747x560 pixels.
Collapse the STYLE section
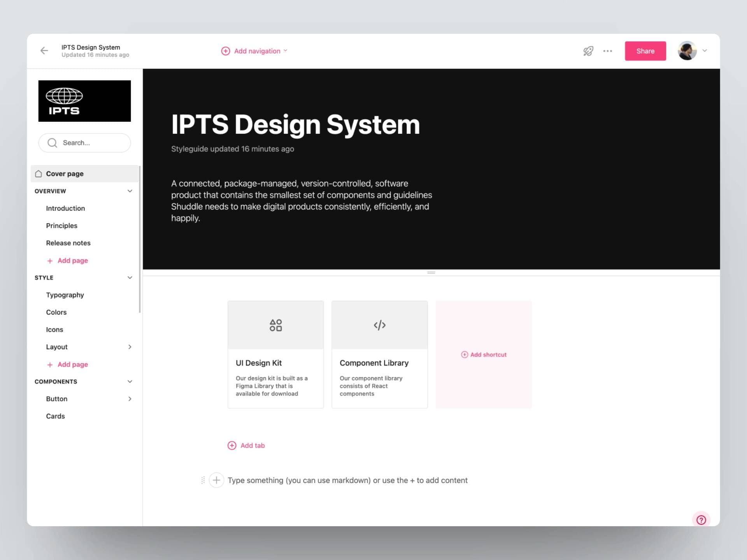(130, 278)
